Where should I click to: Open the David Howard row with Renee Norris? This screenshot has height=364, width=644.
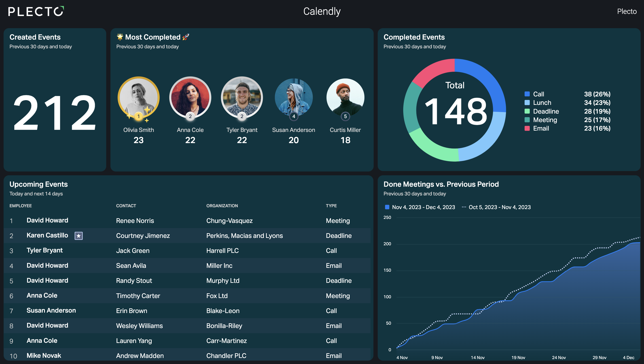(187, 220)
